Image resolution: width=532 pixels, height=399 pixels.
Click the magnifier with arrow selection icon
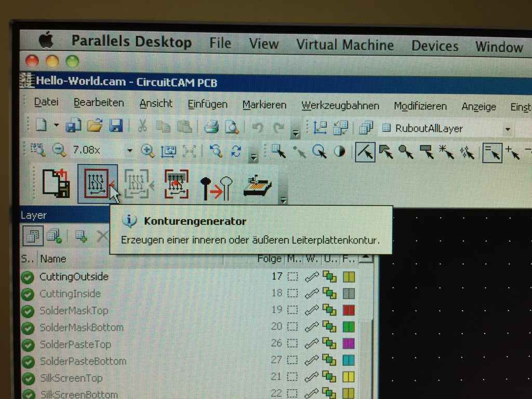[320, 152]
